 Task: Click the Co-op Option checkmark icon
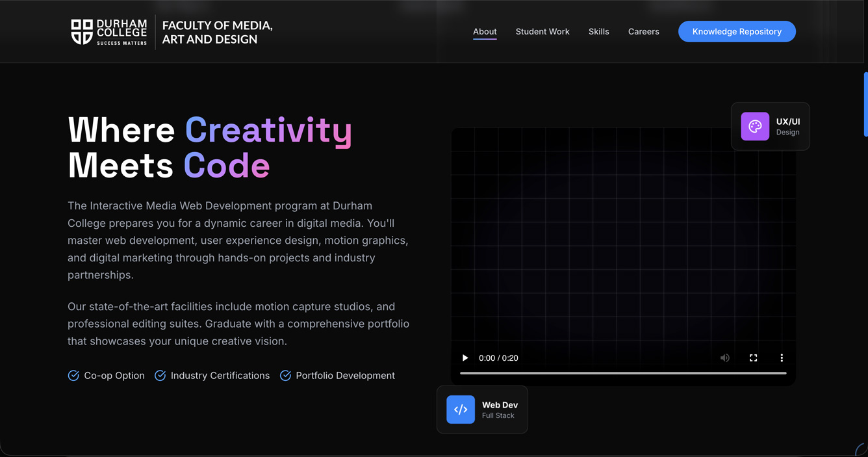(x=73, y=376)
